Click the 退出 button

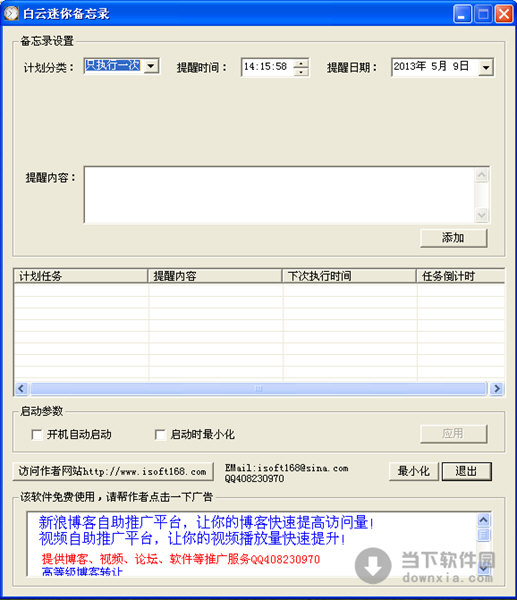coord(466,471)
